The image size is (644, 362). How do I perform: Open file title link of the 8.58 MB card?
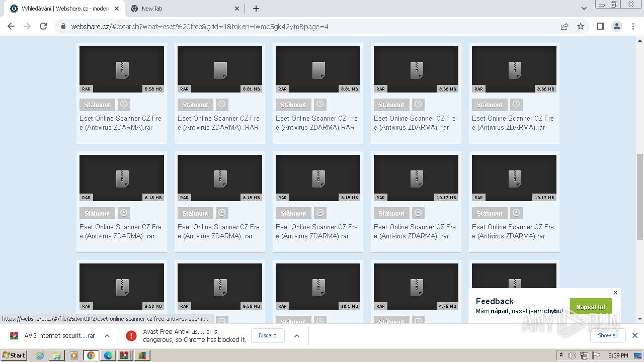[x=121, y=123]
